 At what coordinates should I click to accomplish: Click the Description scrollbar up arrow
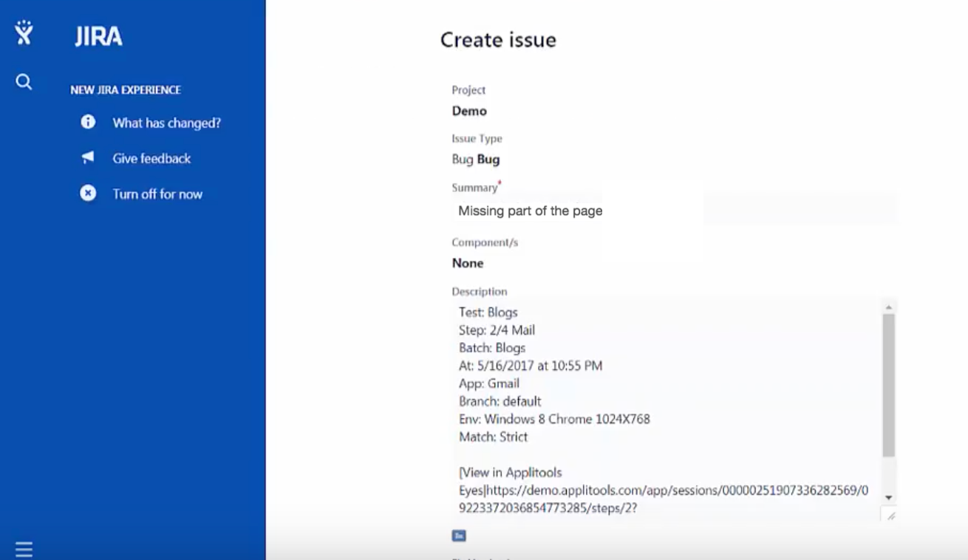[x=889, y=307]
